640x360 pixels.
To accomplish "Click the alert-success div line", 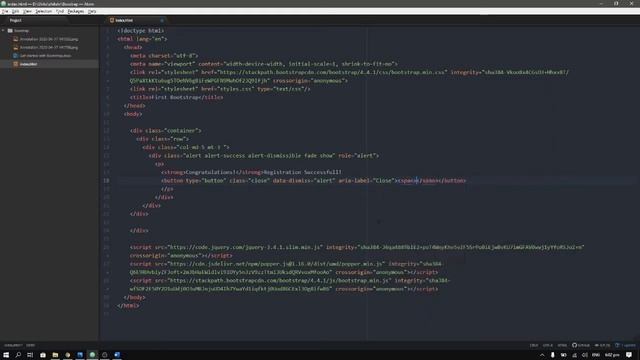I will (x=264, y=156).
